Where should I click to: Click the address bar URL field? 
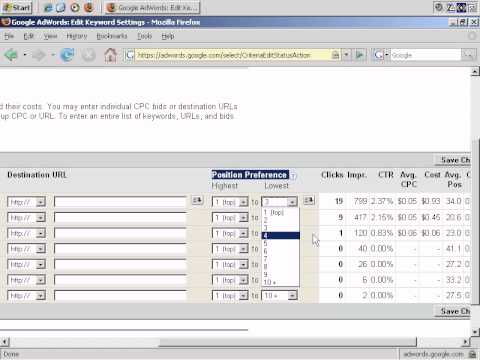[x=233, y=55]
